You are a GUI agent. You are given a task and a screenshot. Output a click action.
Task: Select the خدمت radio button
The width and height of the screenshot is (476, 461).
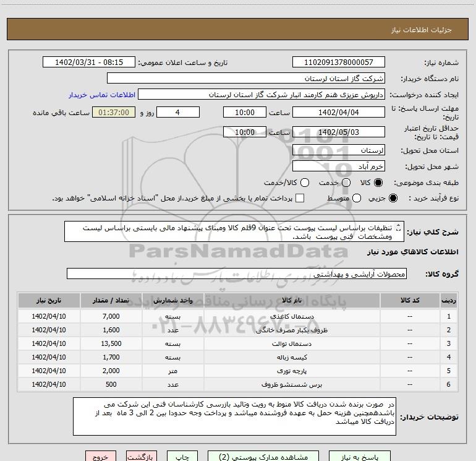coord(346,183)
